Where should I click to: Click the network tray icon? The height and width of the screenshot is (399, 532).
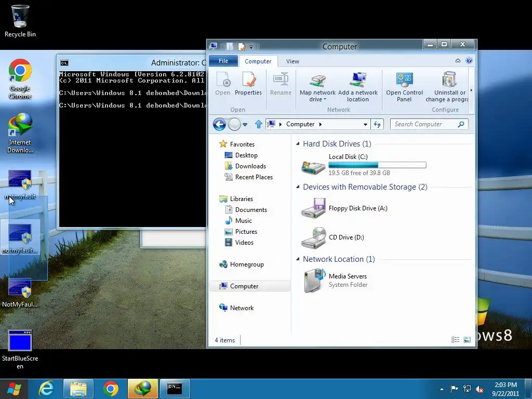pyautogui.click(x=467, y=389)
